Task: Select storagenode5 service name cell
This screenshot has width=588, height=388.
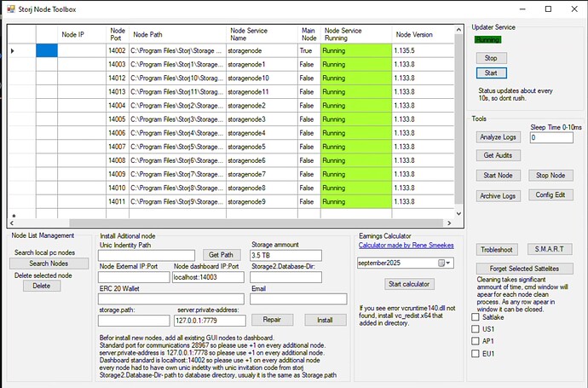Action: (262, 147)
